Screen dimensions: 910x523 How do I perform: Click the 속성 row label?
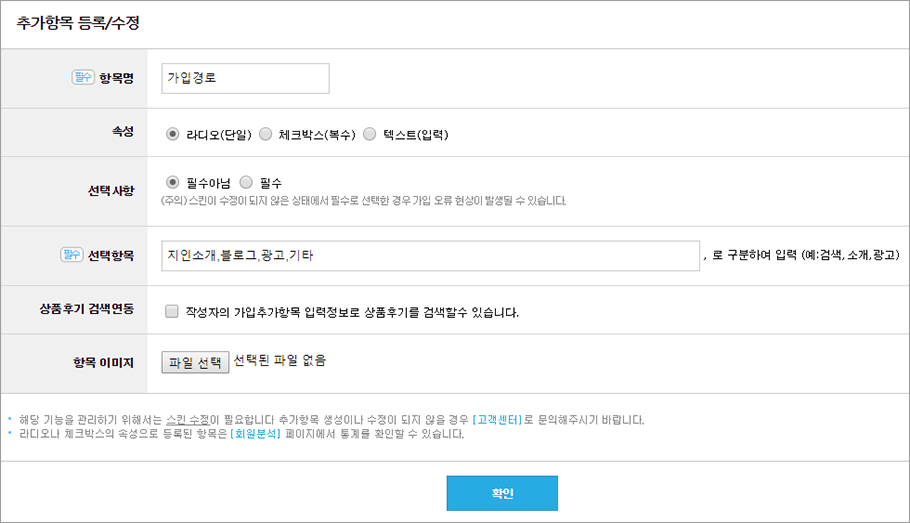(x=123, y=132)
